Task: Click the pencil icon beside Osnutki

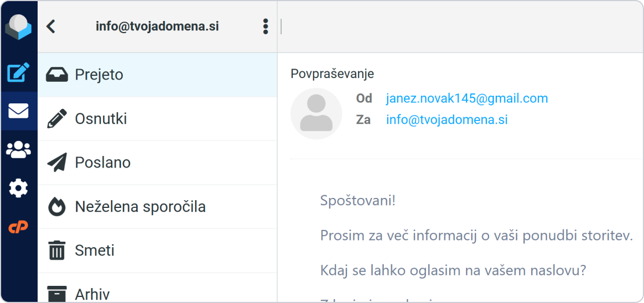Action: [56, 119]
